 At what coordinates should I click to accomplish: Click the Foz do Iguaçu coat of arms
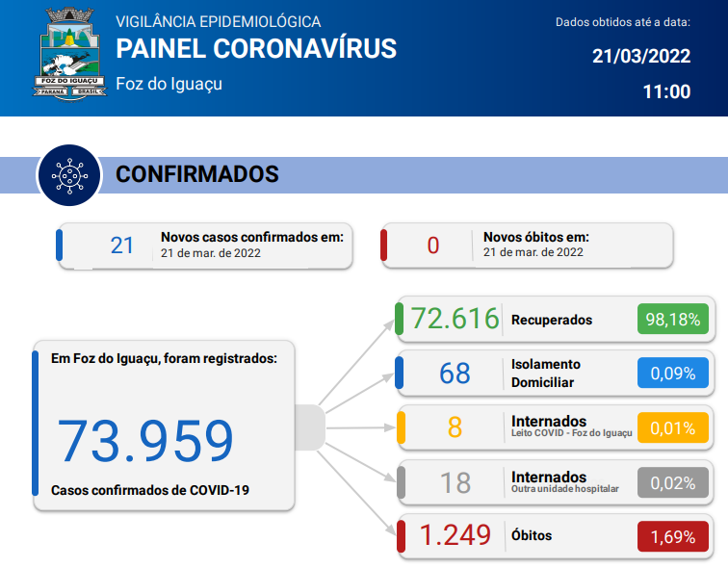(69, 53)
